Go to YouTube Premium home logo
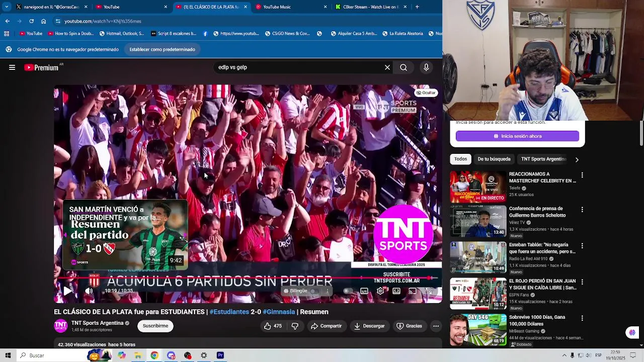 point(41,67)
